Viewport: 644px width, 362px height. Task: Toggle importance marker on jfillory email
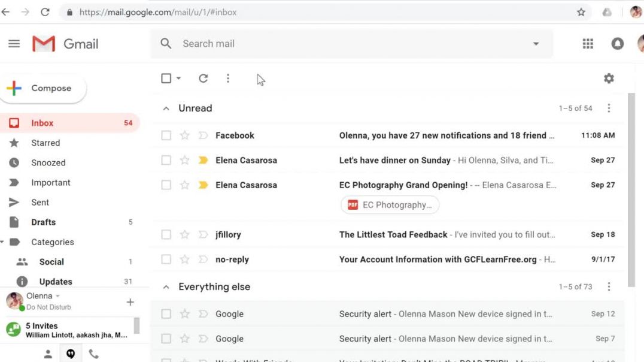pyautogui.click(x=203, y=234)
